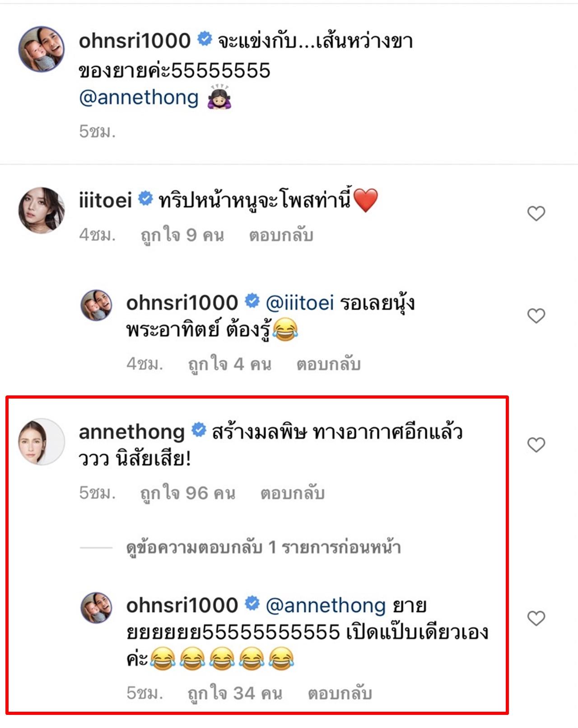The width and height of the screenshot is (578, 728).
Task: Like ohnsri1000's reply to iiitoei
Action: pyautogui.click(x=536, y=315)
